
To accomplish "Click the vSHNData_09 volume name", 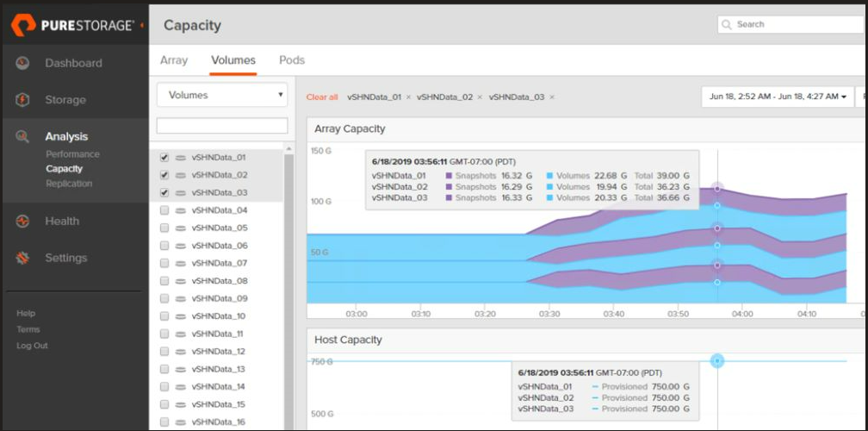I will click(219, 298).
